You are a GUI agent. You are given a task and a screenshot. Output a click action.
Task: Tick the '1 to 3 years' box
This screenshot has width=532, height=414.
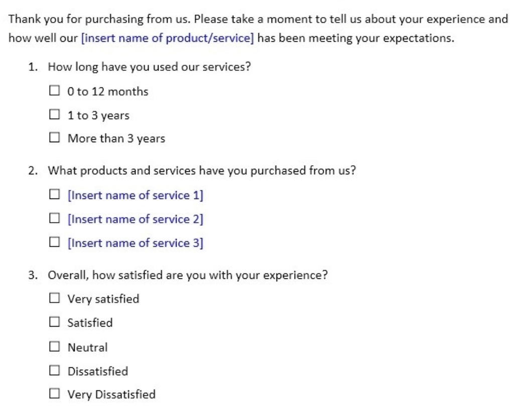coord(54,115)
